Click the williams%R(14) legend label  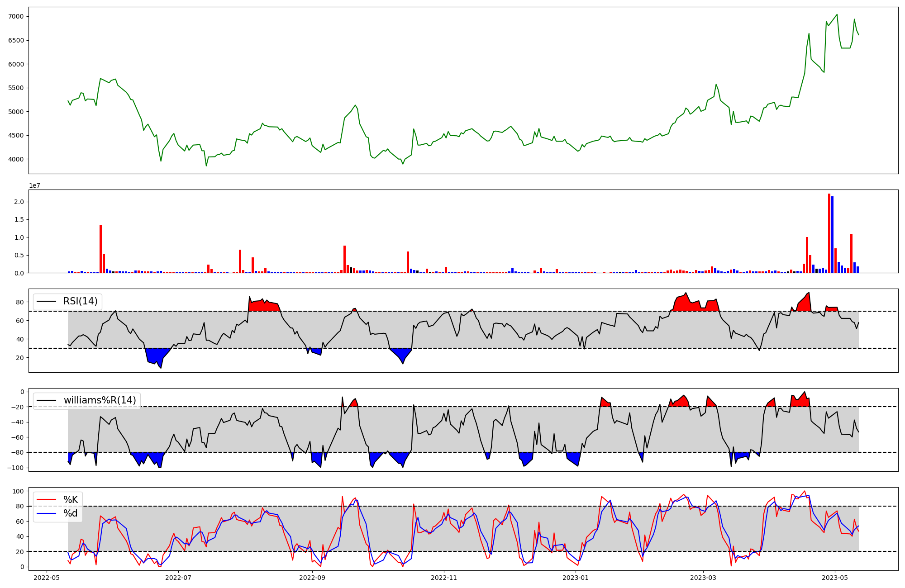pyautogui.click(x=100, y=400)
